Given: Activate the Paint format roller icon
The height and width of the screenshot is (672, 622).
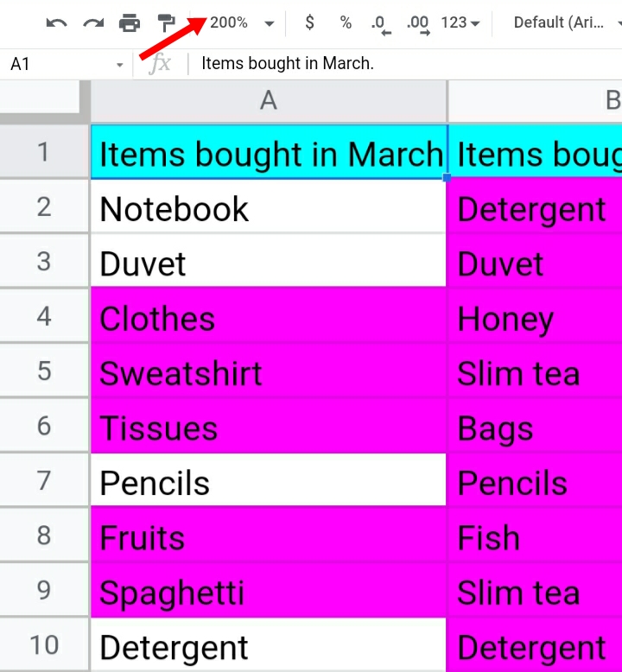Looking at the screenshot, I should [x=166, y=22].
